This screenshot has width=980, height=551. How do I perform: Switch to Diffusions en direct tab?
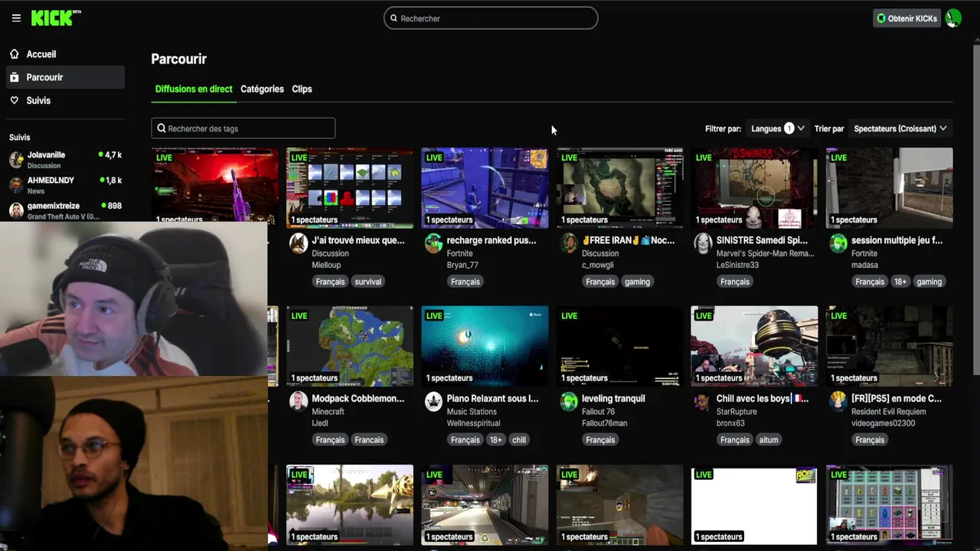tap(194, 89)
